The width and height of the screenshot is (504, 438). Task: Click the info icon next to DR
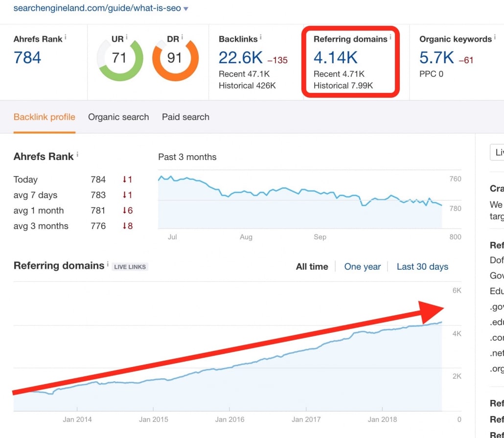[182, 37]
